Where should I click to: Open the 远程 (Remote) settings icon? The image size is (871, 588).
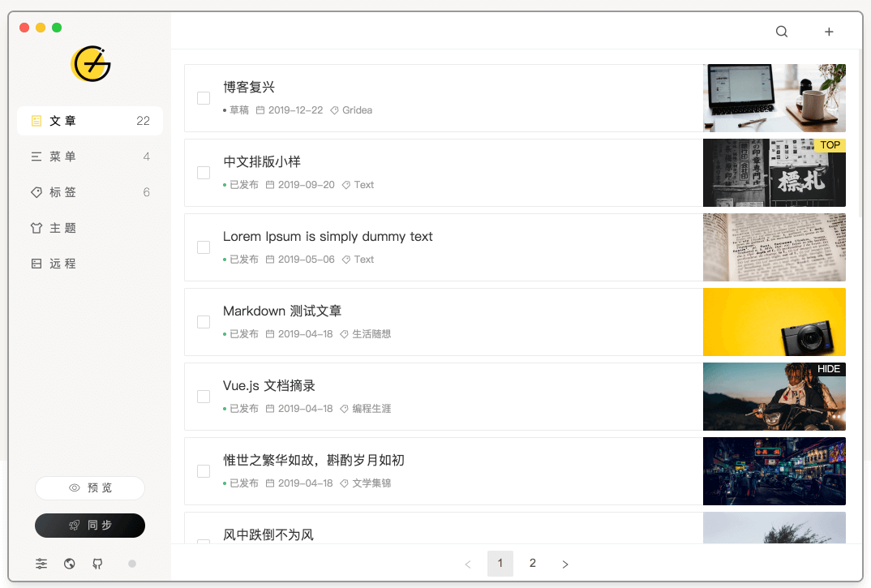click(36, 264)
